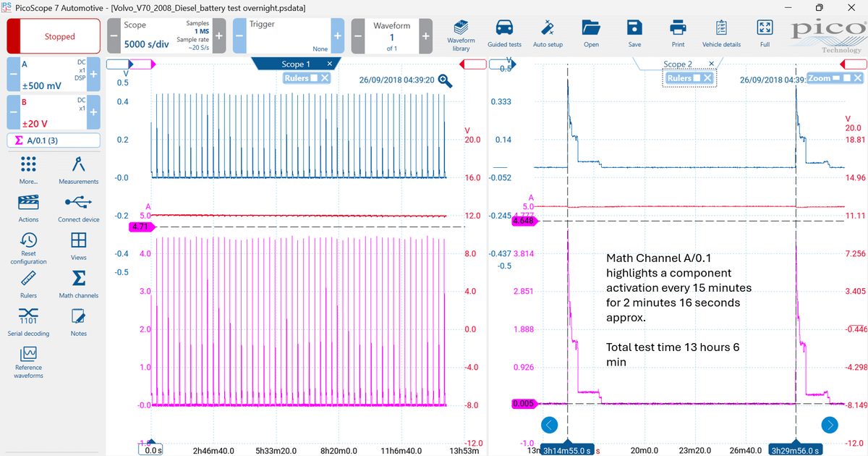Screen dimensions: 868x456
Task: Open the Measurements tool
Action: 79,170
